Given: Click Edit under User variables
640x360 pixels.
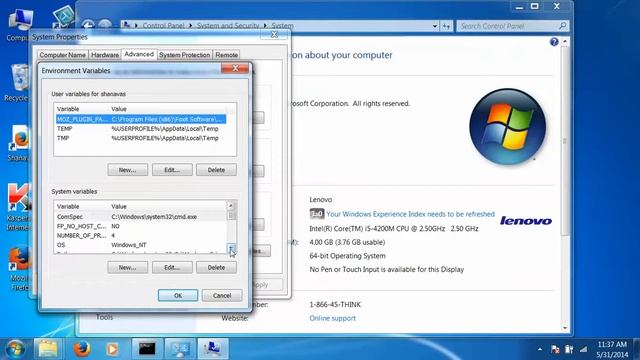Looking at the screenshot, I should pos(172,170).
